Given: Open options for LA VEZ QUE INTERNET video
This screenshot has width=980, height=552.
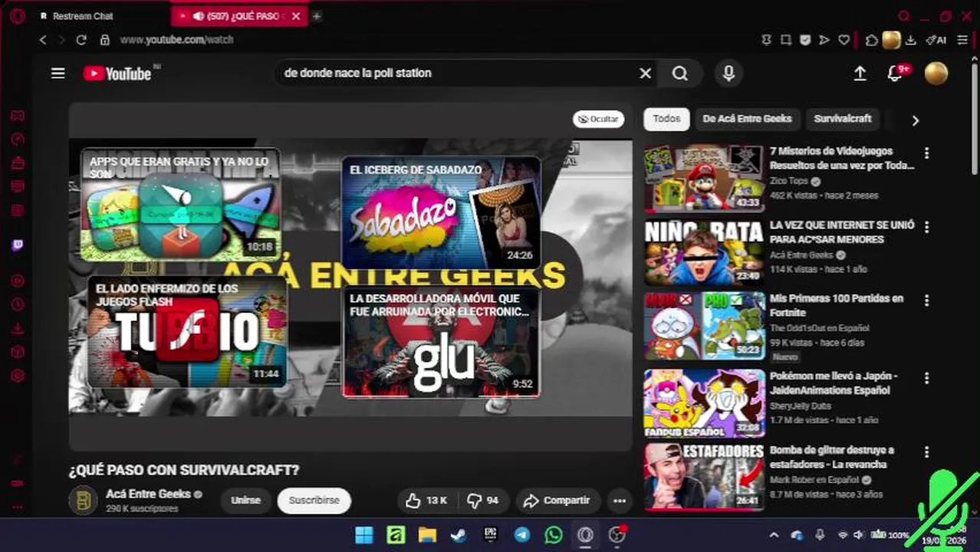Looking at the screenshot, I should (x=926, y=227).
